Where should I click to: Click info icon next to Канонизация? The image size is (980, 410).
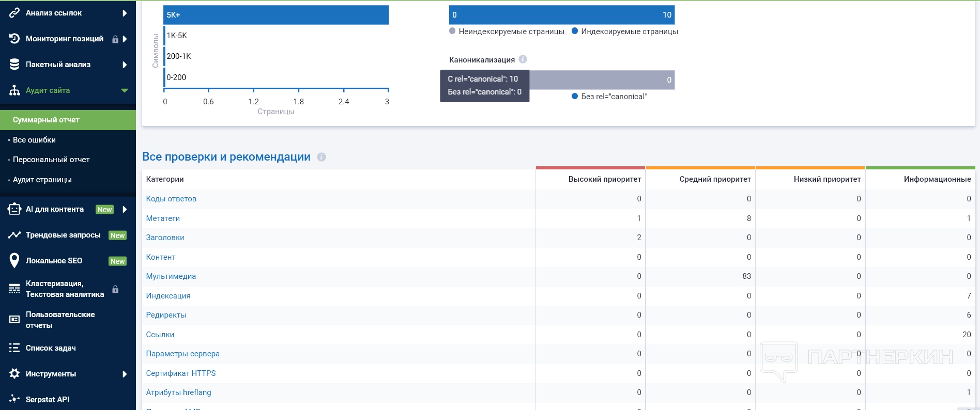[523, 59]
